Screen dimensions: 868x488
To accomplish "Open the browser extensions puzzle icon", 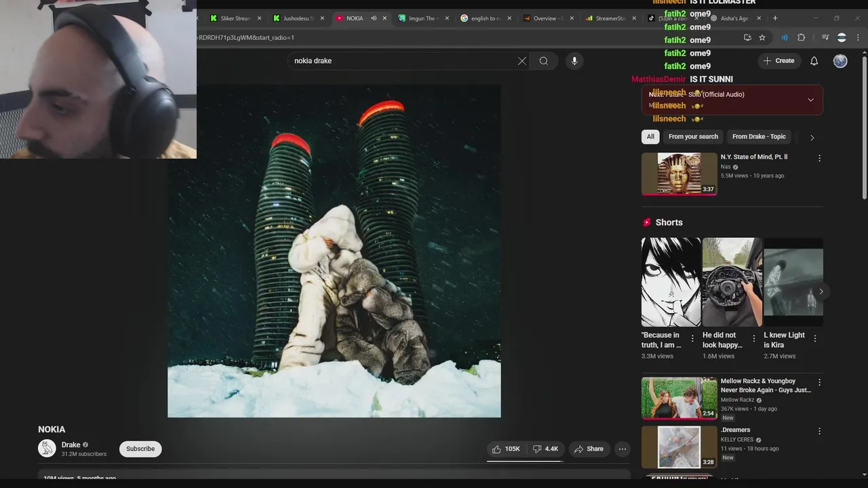I will 802,37.
